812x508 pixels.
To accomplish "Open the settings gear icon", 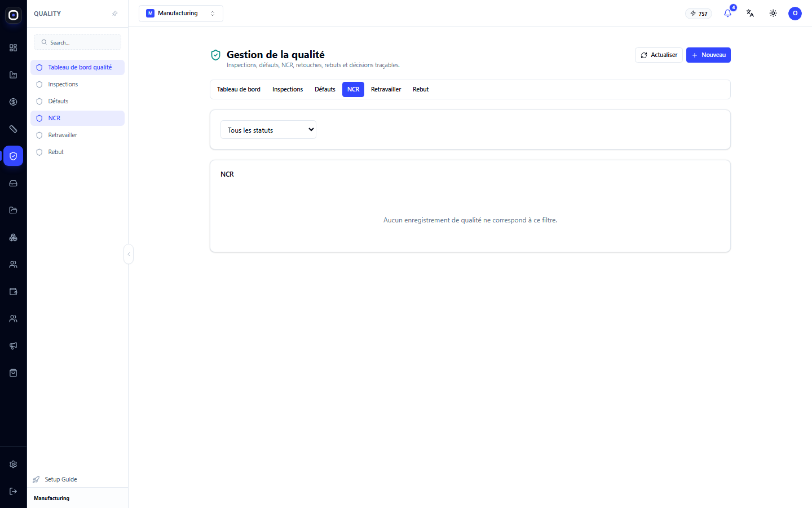I will click(x=14, y=465).
